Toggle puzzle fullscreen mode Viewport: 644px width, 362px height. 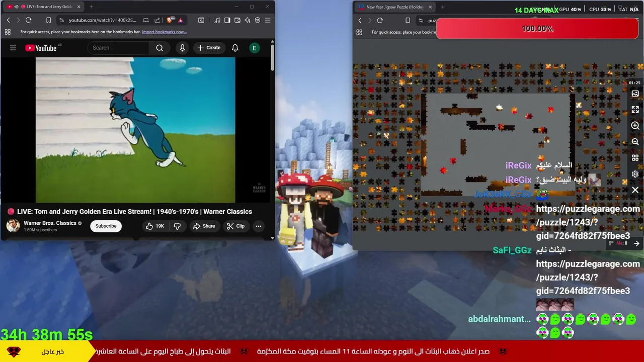click(x=635, y=110)
